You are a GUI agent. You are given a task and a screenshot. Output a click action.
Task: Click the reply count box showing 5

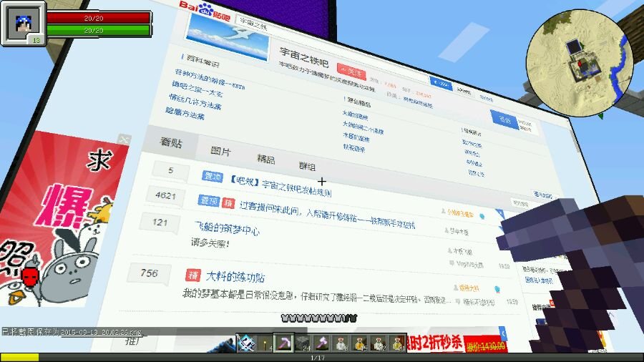click(171, 170)
